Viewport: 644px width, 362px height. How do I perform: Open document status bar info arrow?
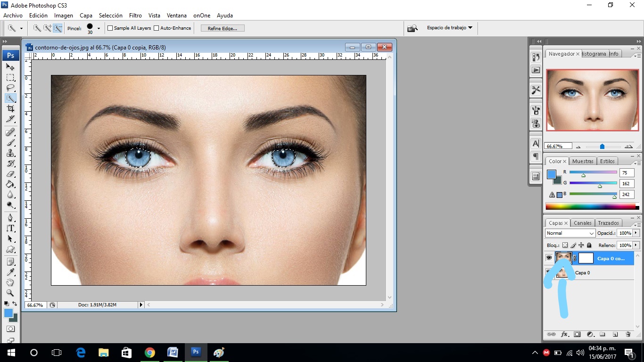(x=141, y=305)
